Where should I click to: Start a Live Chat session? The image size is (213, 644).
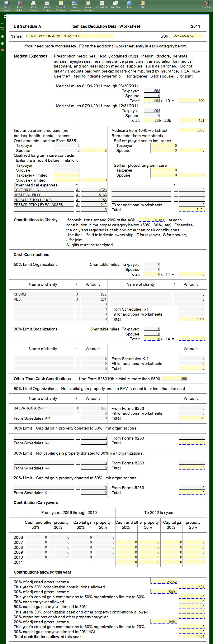[x=116, y=5]
